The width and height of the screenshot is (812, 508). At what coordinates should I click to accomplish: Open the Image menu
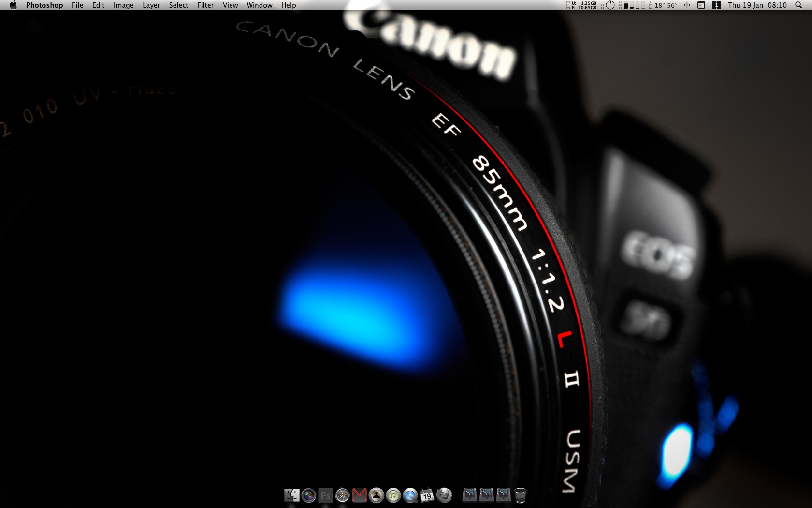point(123,5)
